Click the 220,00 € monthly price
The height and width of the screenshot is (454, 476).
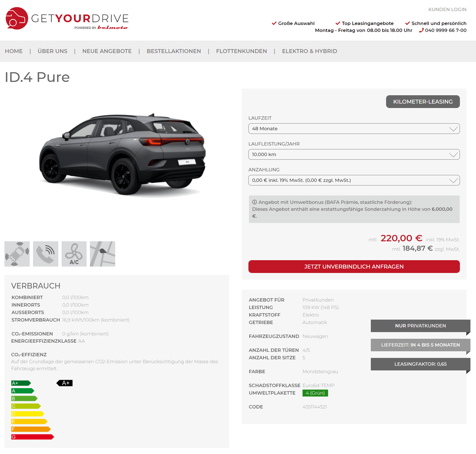[401, 238]
